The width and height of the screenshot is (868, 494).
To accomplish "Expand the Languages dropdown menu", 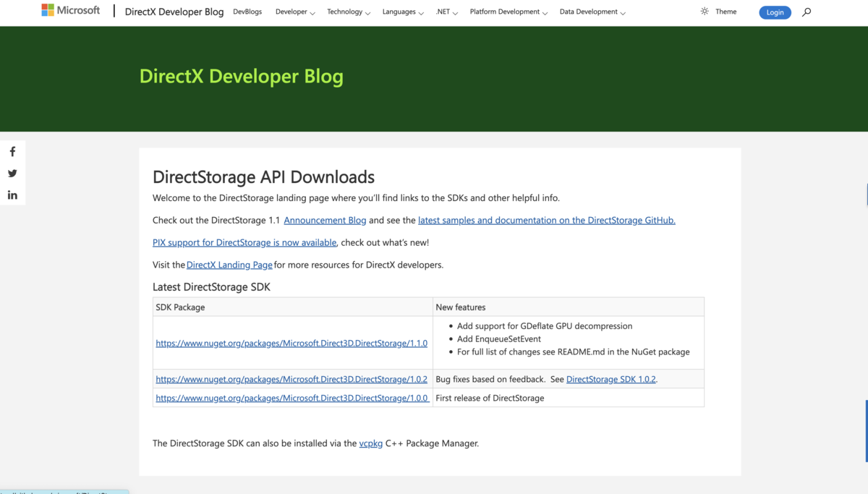I will click(x=404, y=12).
